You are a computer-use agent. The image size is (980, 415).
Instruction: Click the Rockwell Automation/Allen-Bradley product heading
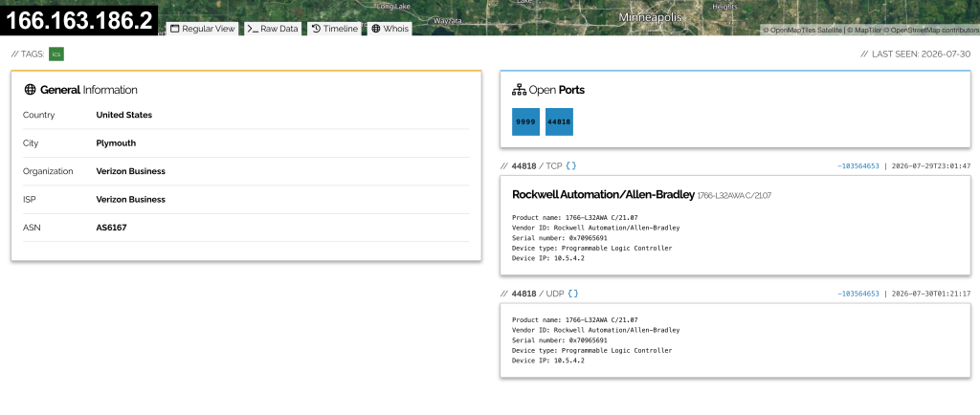tap(603, 195)
